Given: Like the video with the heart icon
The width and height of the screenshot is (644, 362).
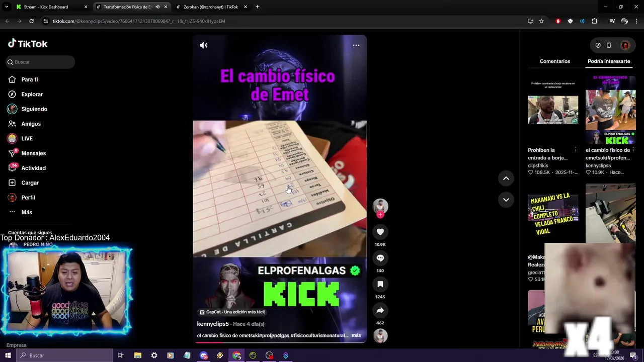Looking at the screenshot, I should (x=380, y=232).
